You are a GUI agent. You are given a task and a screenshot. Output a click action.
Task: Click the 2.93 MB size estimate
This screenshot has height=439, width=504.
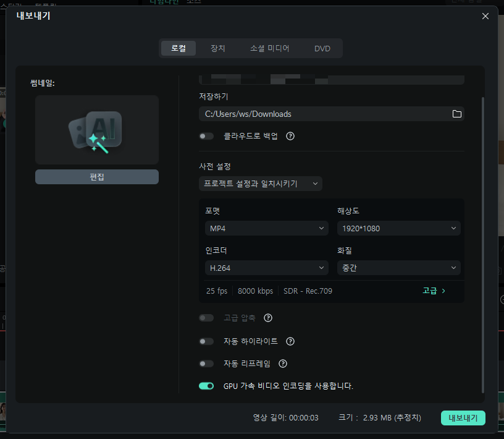pos(392,418)
